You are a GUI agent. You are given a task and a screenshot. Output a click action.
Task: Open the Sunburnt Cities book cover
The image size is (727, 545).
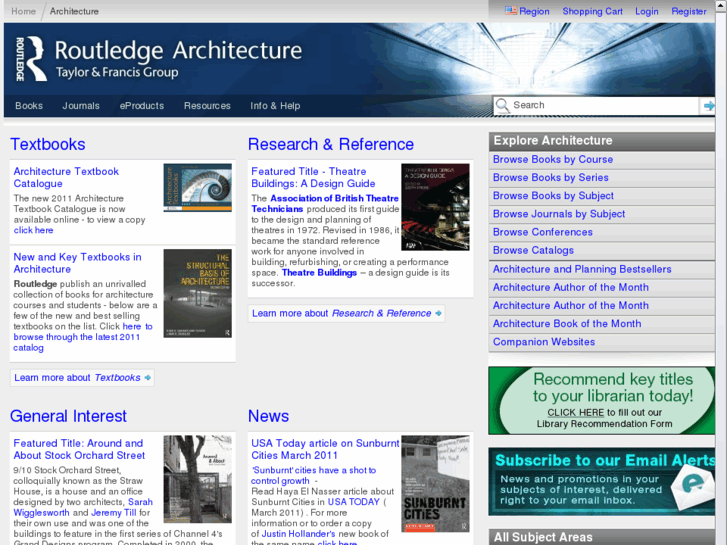[x=435, y=483]
